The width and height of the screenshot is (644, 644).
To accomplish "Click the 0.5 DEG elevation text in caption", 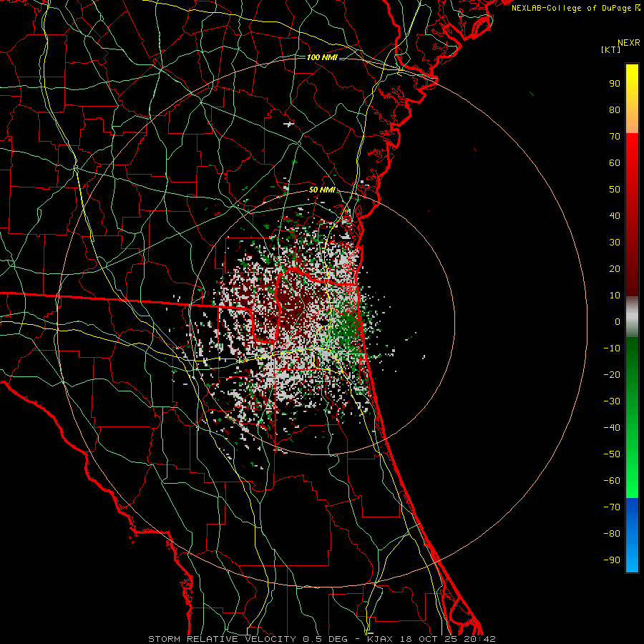I will 325,639.
